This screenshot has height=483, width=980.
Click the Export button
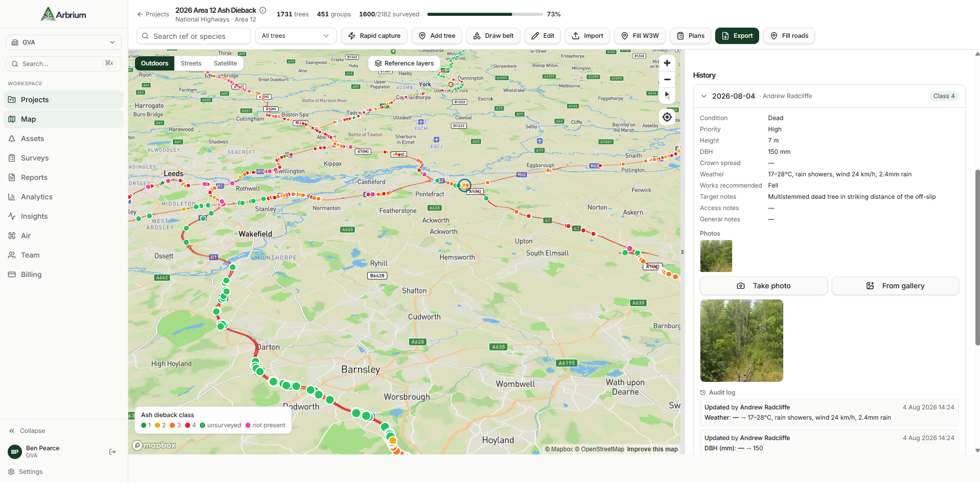737,36
